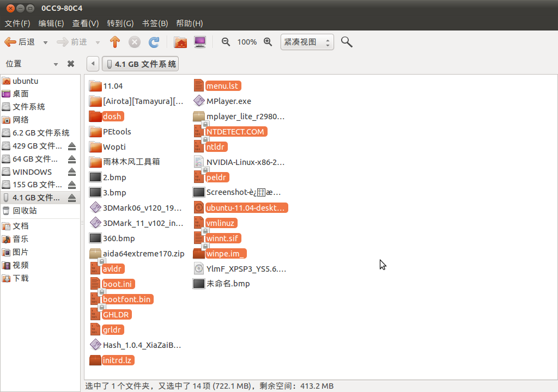Open 桌面 in the sidebar
This screenshot has height=392, width=558.
(x=40, y=94)
